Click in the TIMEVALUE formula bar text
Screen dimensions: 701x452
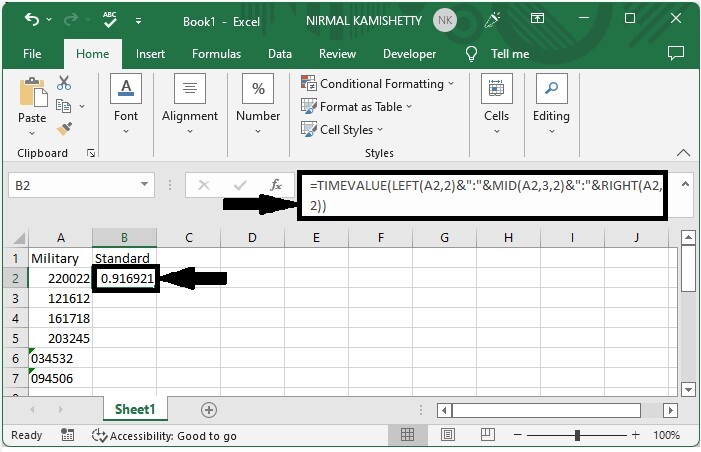pos(485,195)
